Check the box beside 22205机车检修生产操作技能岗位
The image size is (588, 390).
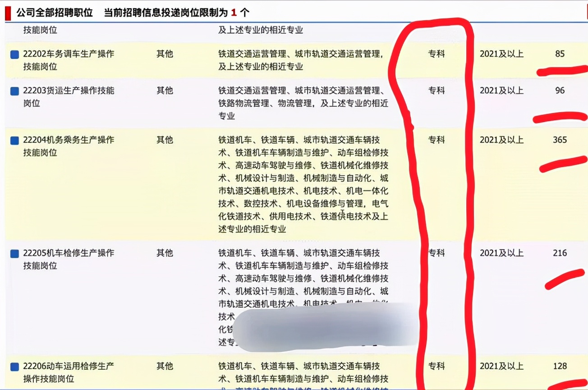click(x=14, y=254)
